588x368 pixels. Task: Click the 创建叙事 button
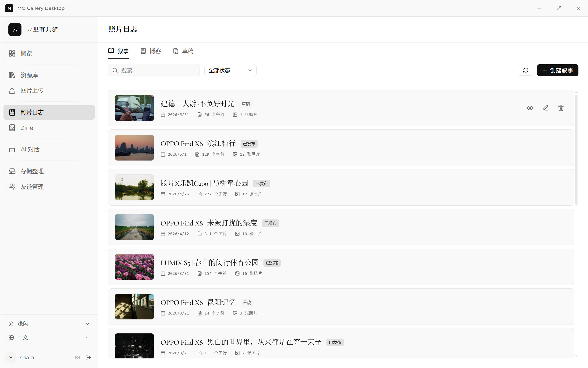[x=558, y=70]
